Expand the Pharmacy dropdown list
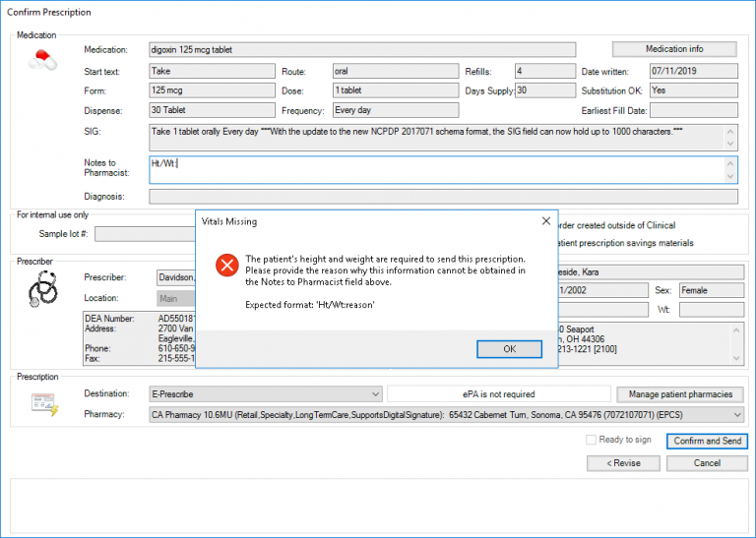756x538 pixels. [737, 415]
